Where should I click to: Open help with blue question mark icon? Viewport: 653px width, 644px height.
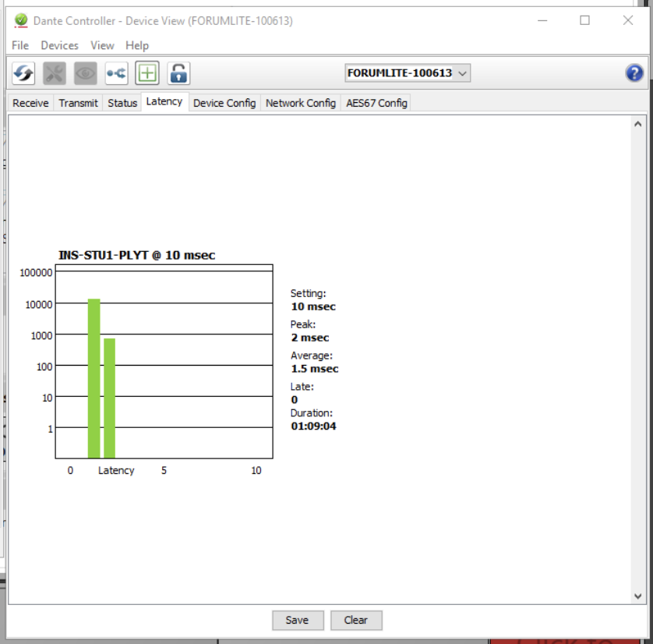tap(634, 73)
